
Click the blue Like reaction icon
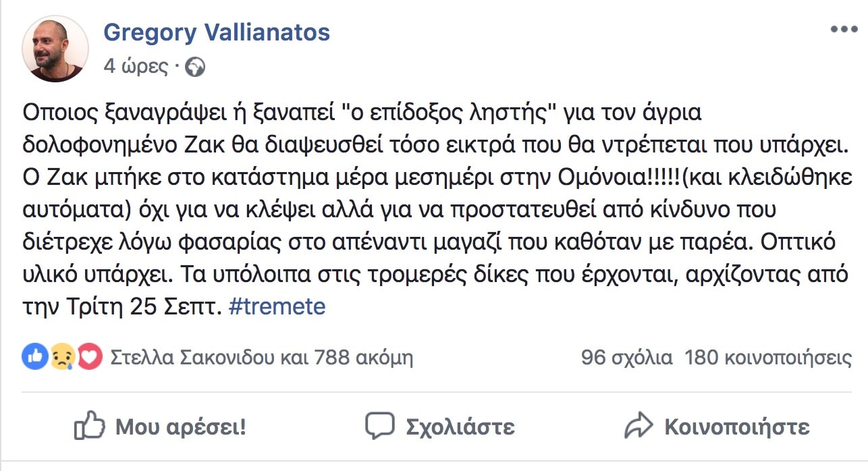35,357
